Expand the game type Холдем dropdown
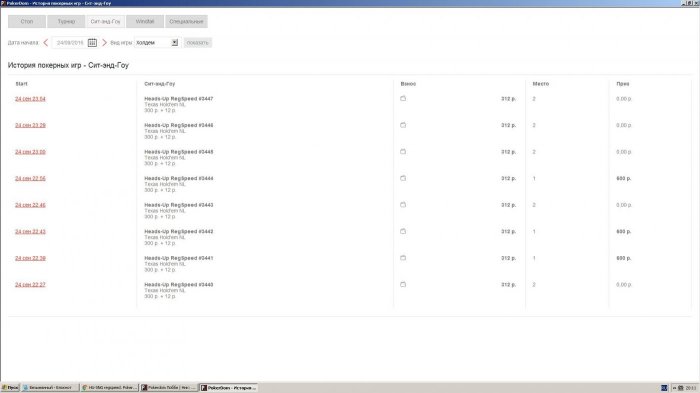 click(175, 42)
